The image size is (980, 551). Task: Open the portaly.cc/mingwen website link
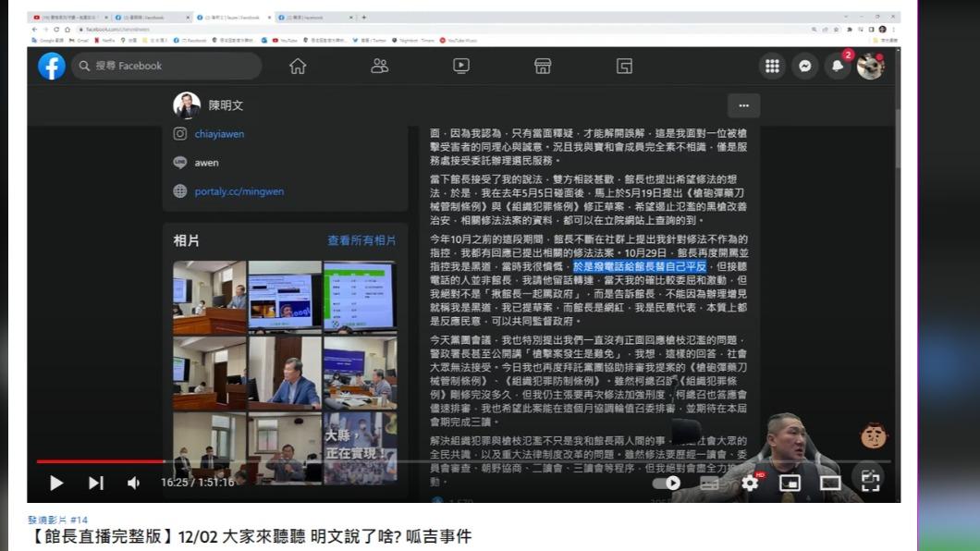[x=239, y=191]
